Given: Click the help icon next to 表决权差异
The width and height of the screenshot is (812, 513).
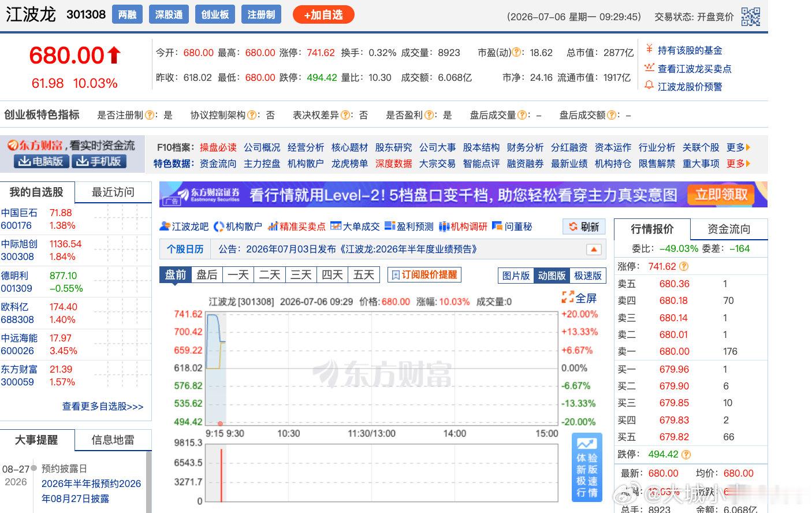Looking at the screenshot, I should [x=345, y=115].
